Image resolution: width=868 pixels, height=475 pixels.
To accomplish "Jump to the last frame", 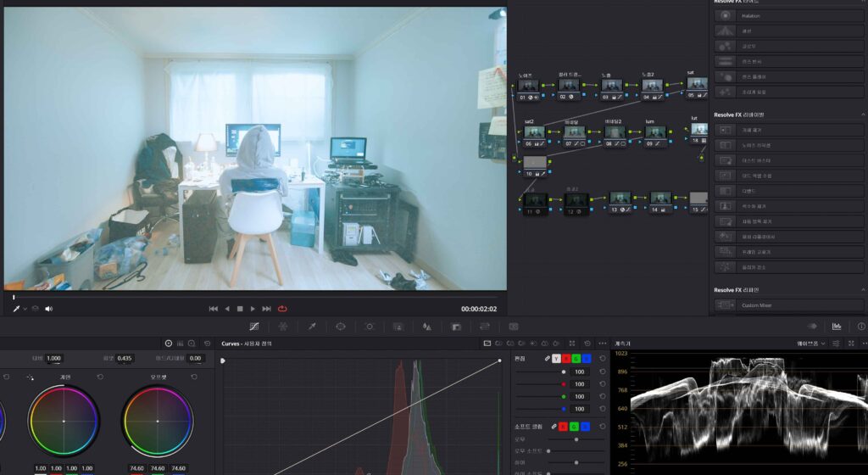I will (266, 309).
